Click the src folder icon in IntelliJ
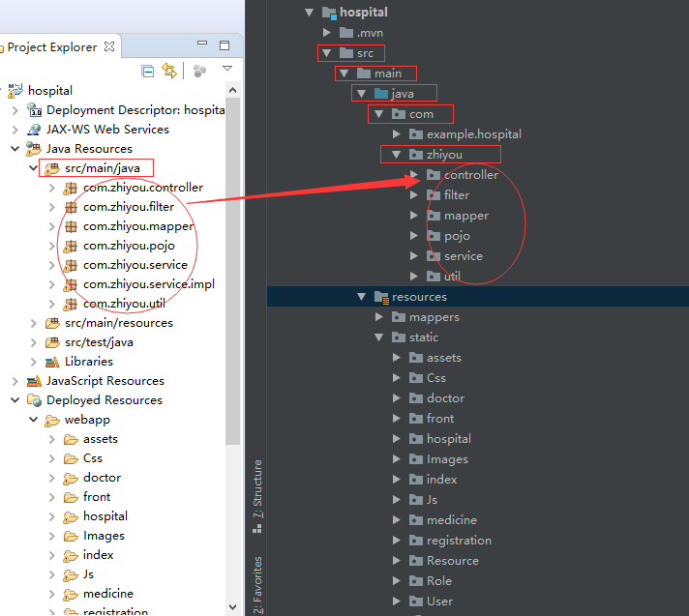Viewport: 689px width, 616px height. (346, 53)
